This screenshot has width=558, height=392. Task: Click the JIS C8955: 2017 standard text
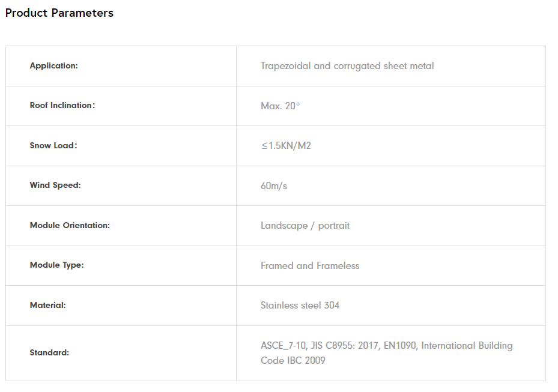[344, 346]
